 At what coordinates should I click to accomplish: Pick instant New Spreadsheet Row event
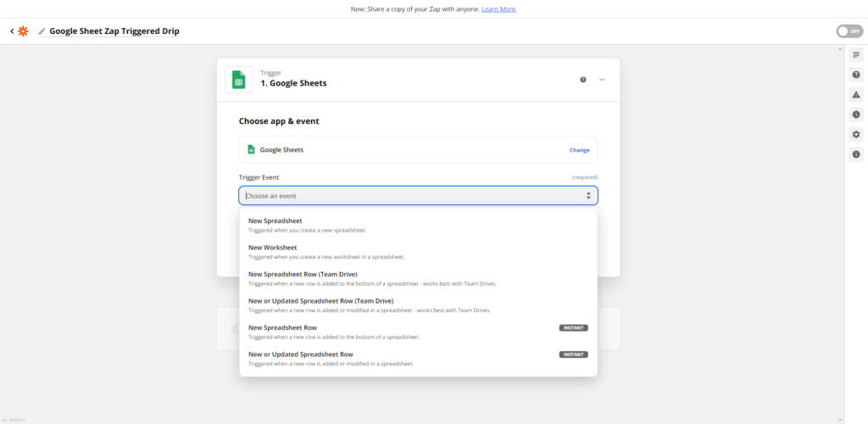[x=418, y=332]
